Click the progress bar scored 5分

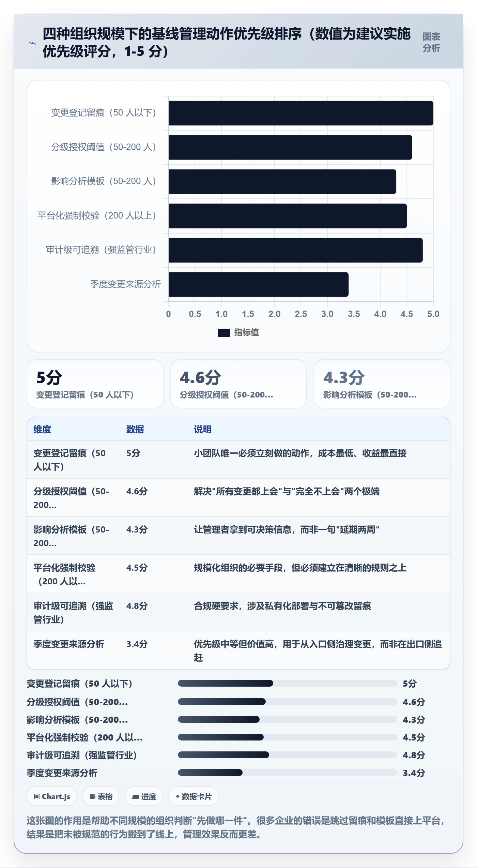[288, 683]
